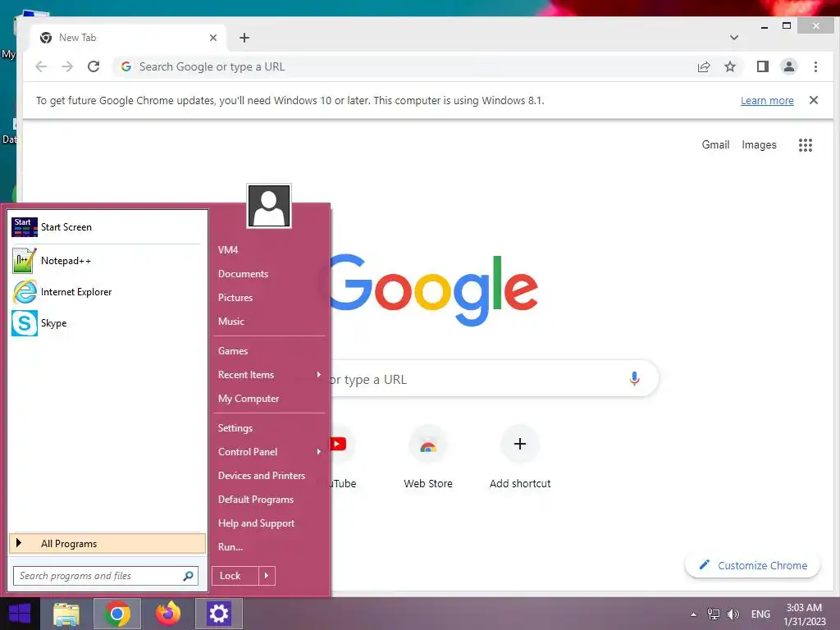Image resolution: width=840 pixels, height=630 pixels.
Task: Launch Notepad++ from the start menu
Action: pos(106,261)
